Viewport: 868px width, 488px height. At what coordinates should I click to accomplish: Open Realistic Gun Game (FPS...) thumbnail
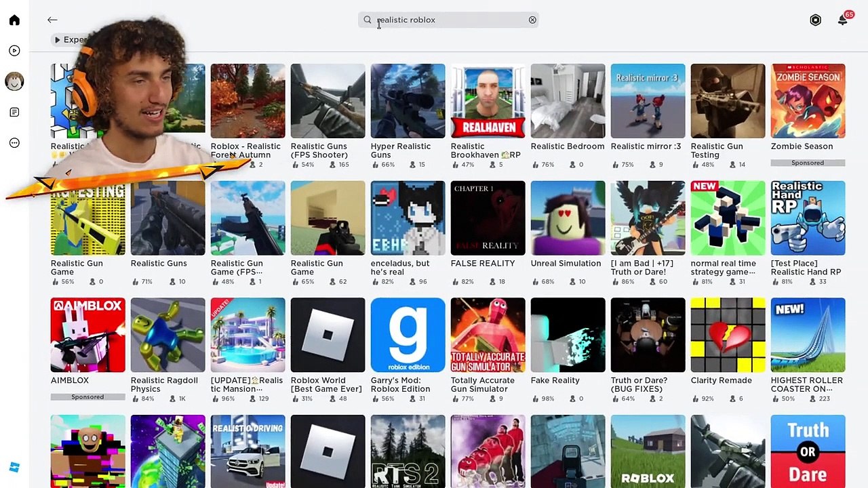pyautogui.click(x=248, y=218)
